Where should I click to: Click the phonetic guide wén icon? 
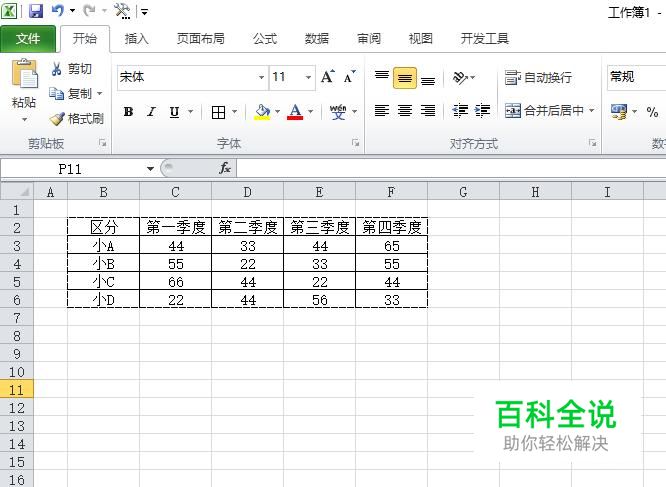click(x=338, y=112)
